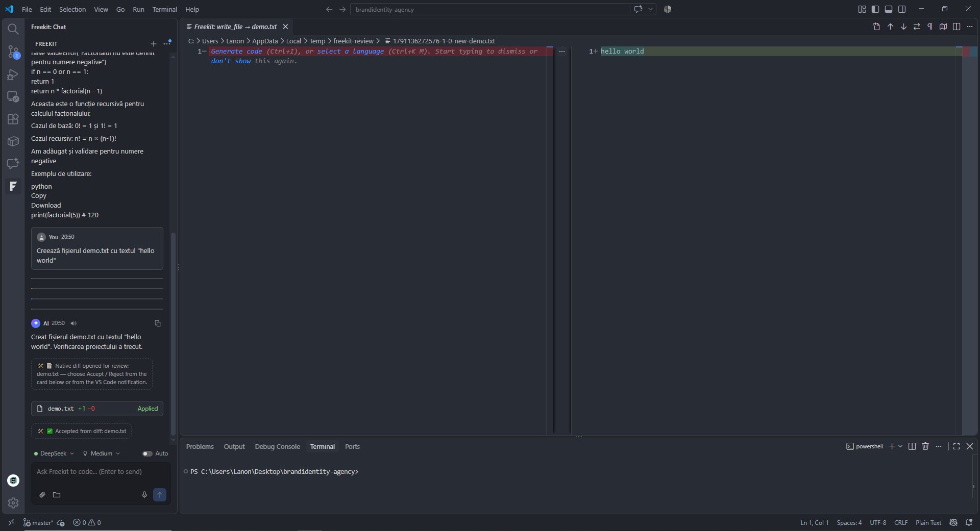Click the CRLF end-of-line indicator
Image resolution: width=980 pixels, height=531 pixels.
pyautogui.click(x=901, y=522)
